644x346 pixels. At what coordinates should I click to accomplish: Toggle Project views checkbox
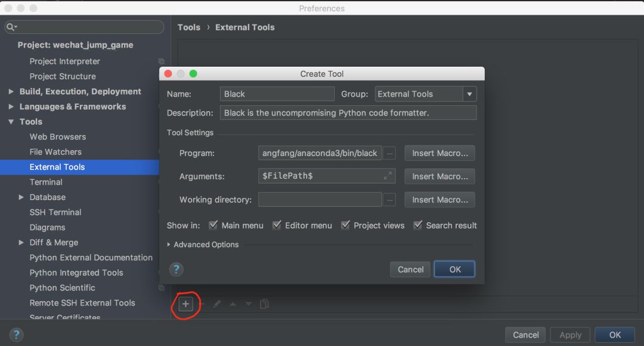tap(345, 225)
